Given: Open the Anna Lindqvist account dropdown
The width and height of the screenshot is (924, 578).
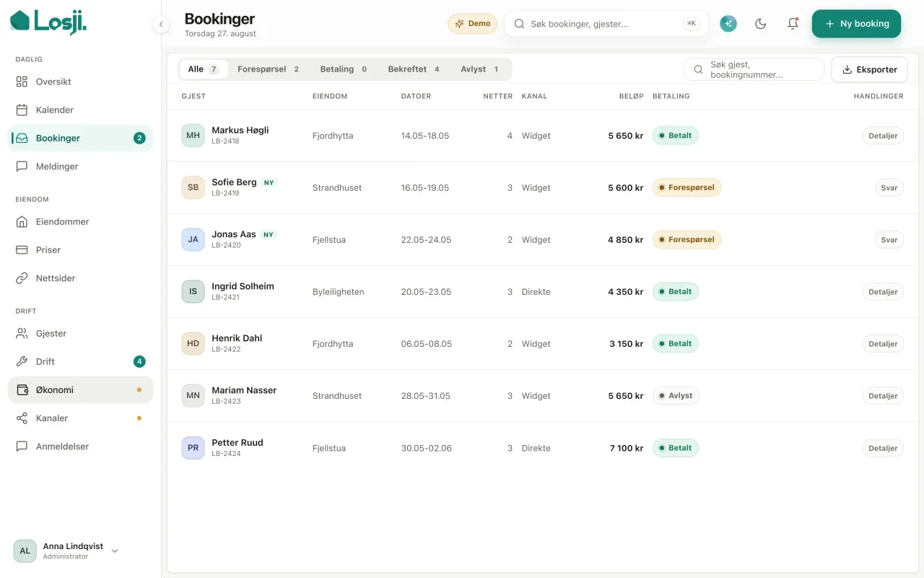Looking at the screenshot, I should tap(66, 551).
